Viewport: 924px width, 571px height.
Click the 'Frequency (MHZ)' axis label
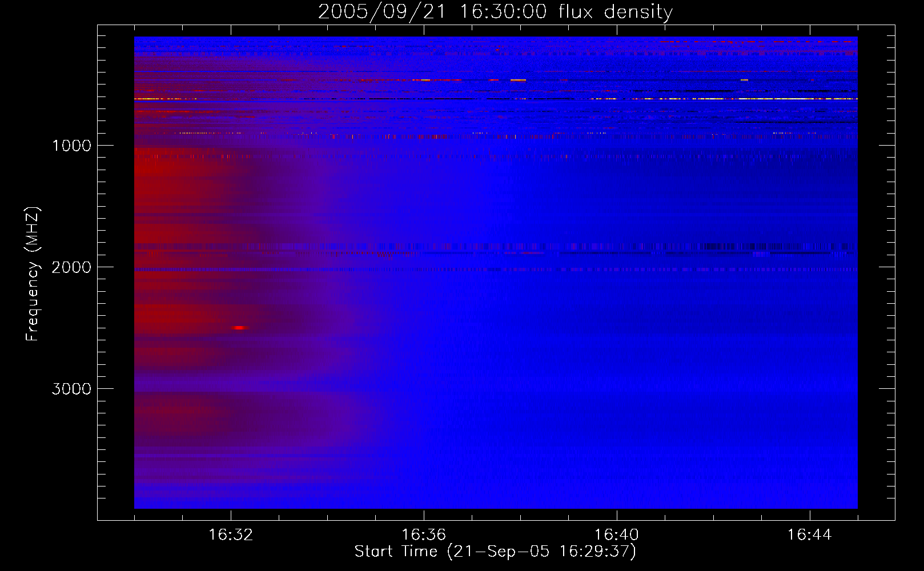click(x=32, y=274)
